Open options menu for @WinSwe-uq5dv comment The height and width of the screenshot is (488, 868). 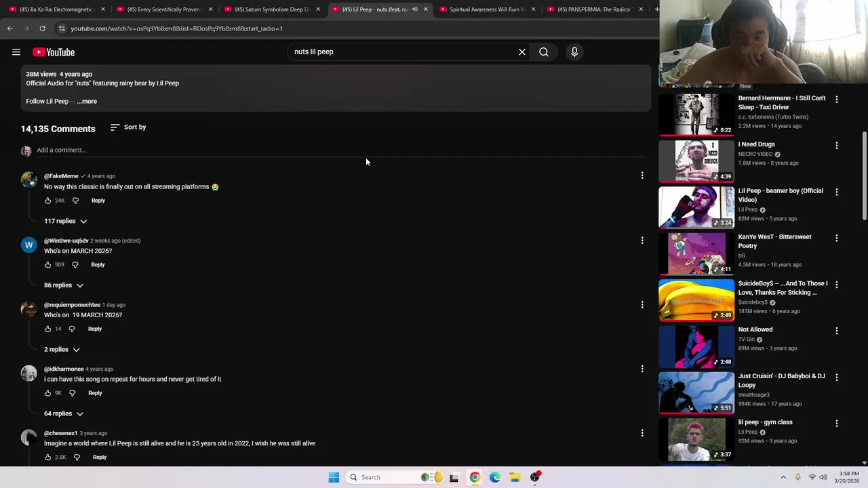pyautogui.click(x=642, y=240)
